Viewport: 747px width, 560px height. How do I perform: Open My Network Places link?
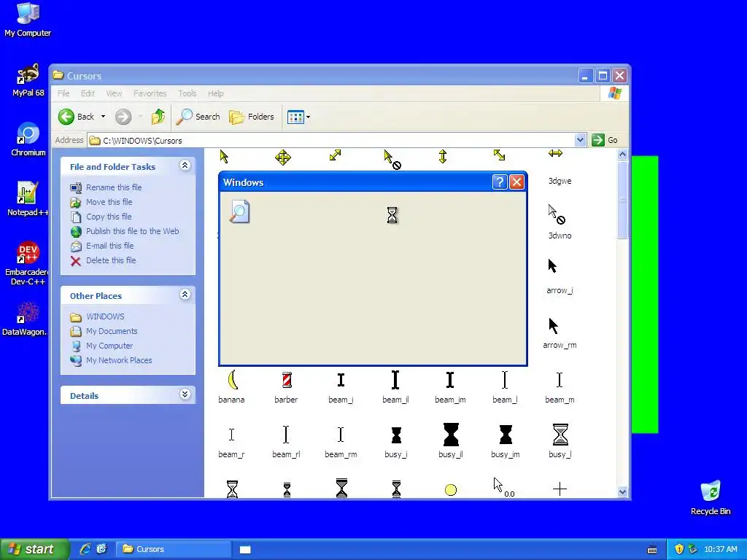(x=119, y=360)
